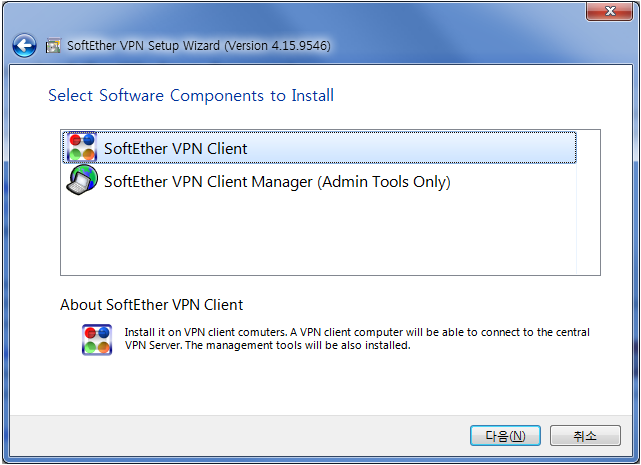Click the setup wizard icon in title bar
The height and width of the screenshot is (465, 641).
53,45
